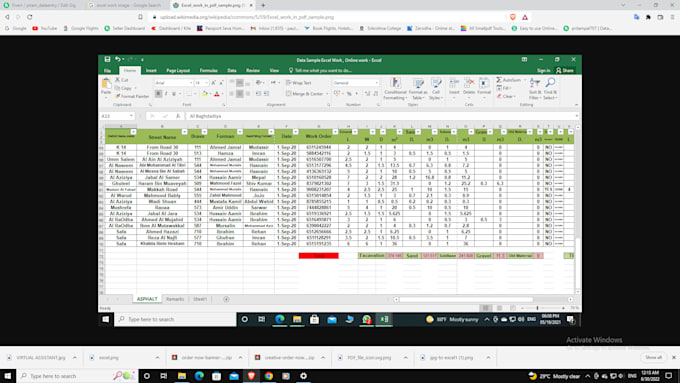Click the red Font Color A icon

[x=217, y=94]
